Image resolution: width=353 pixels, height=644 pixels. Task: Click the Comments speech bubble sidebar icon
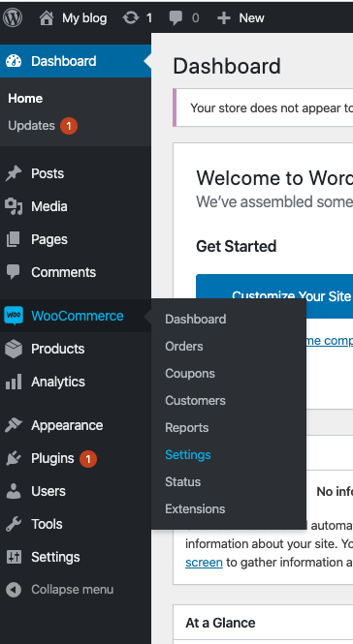coord(14,272)
